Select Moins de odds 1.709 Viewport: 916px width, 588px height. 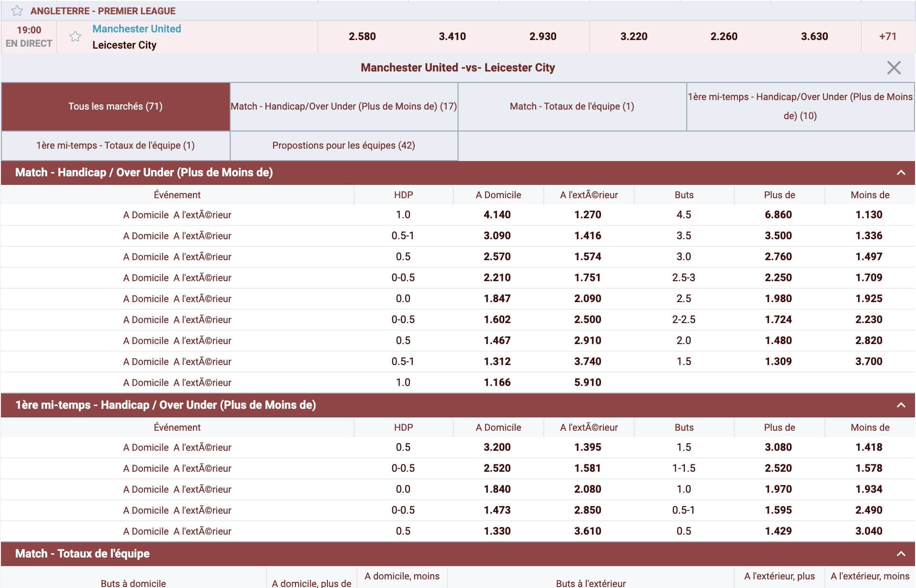point(869,277)
